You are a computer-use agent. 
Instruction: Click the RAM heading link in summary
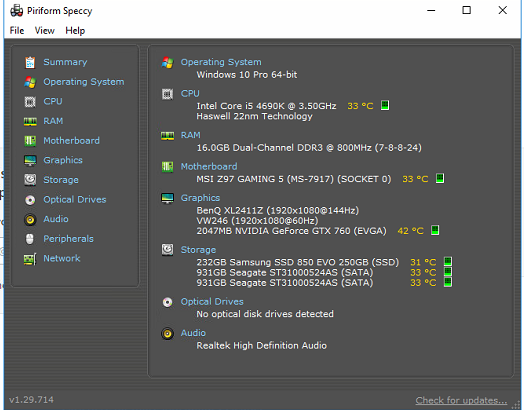pyautogui.click(x=190, y=135)
